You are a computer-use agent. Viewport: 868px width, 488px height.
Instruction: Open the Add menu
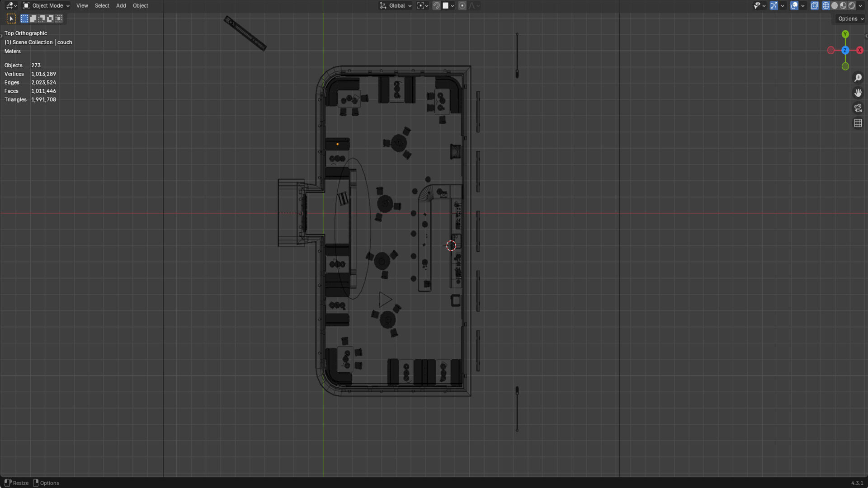(x=121, y=6)
